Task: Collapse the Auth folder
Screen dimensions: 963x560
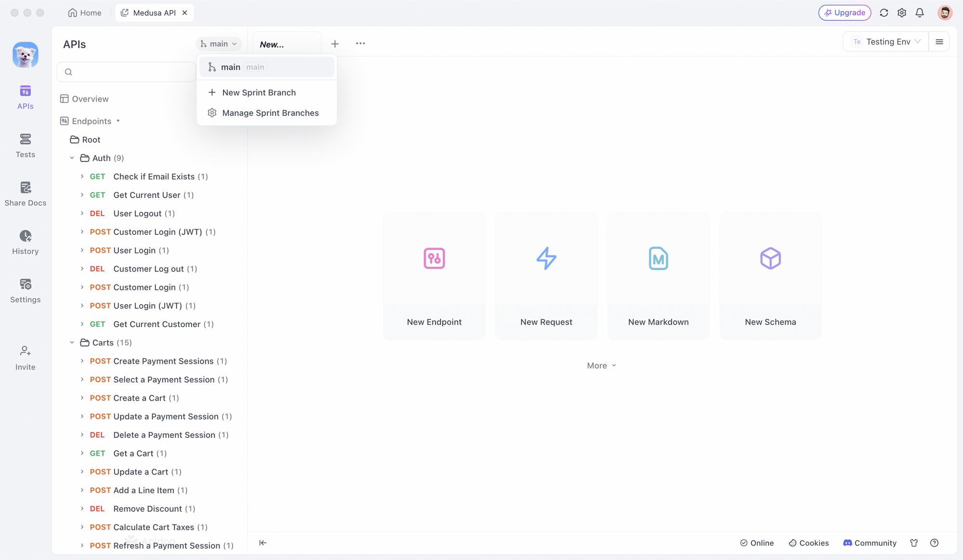Action: coord(72,158)
